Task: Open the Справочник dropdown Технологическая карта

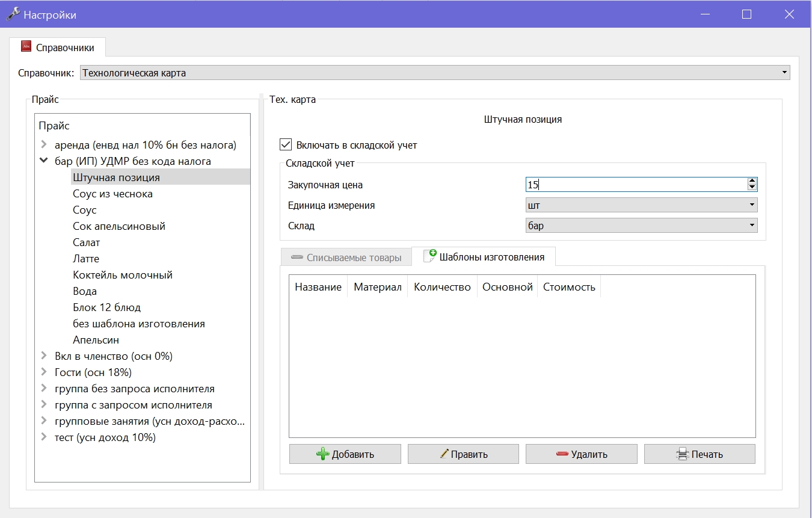Action: pyautogui.click(x=434, y=73)
